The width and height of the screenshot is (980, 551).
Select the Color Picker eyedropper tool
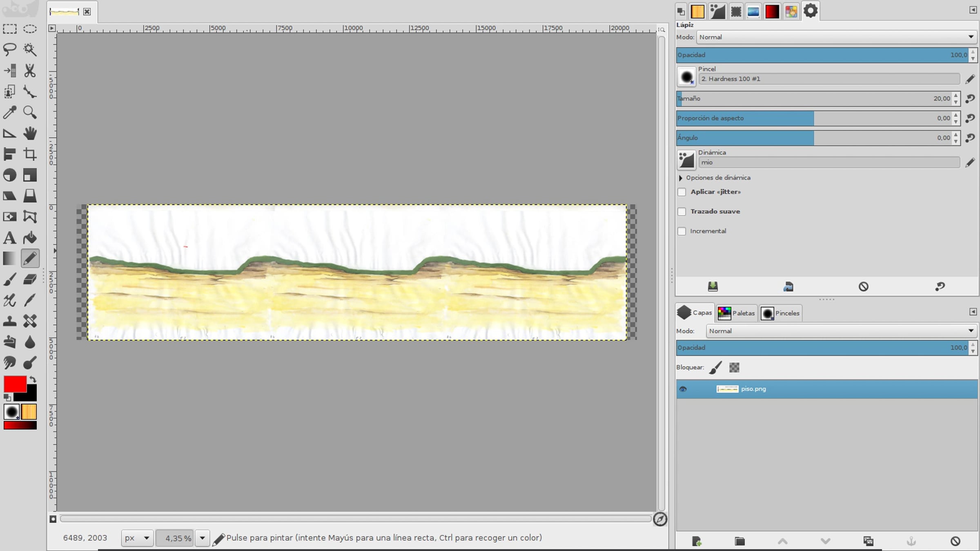pyautogui.click(x=9, y=112)
